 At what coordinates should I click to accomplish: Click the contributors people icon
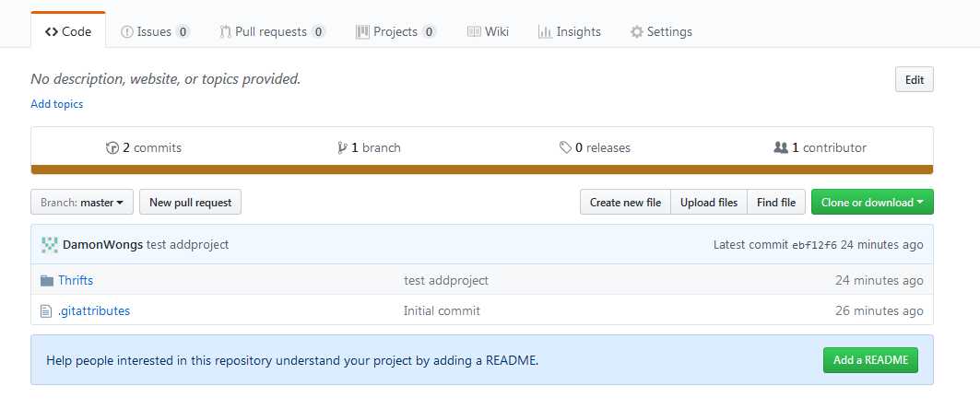point(781,148)
